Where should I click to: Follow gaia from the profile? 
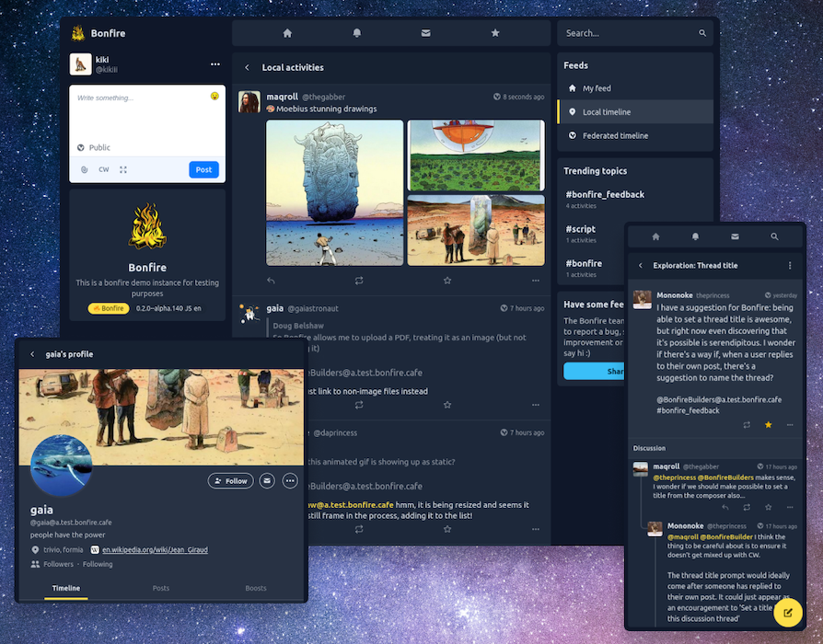tap(229, 480)
